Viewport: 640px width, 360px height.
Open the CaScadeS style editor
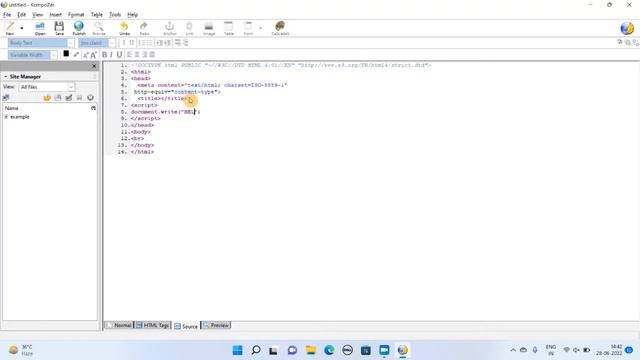pyautogui.click(x=280, y=28)
